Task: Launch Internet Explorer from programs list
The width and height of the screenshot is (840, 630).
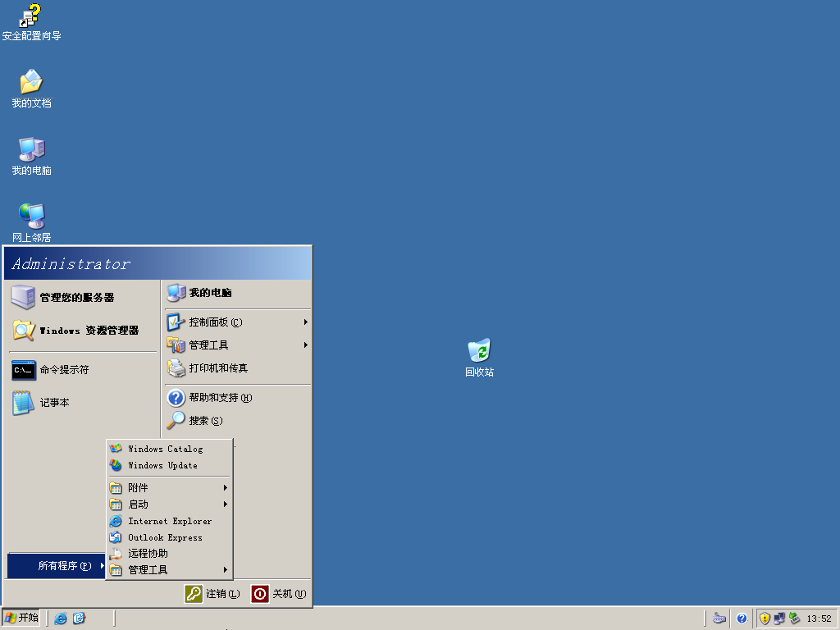Action: click(x=169, y=521)
